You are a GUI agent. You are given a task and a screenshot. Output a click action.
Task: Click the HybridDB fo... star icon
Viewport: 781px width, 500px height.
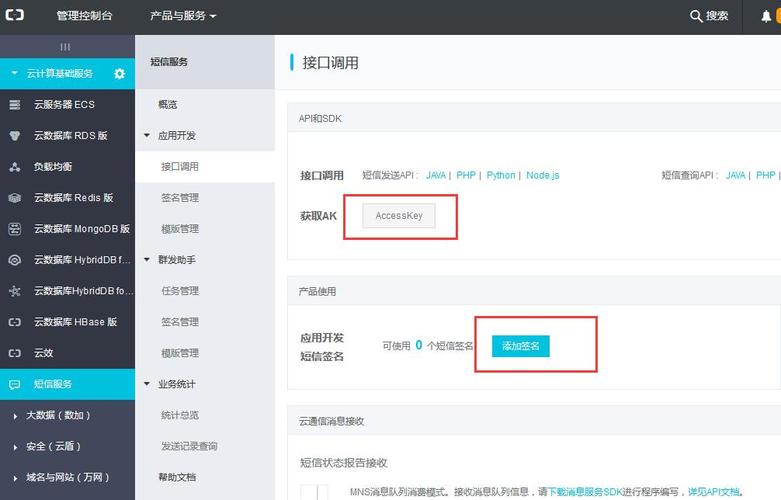15,291
